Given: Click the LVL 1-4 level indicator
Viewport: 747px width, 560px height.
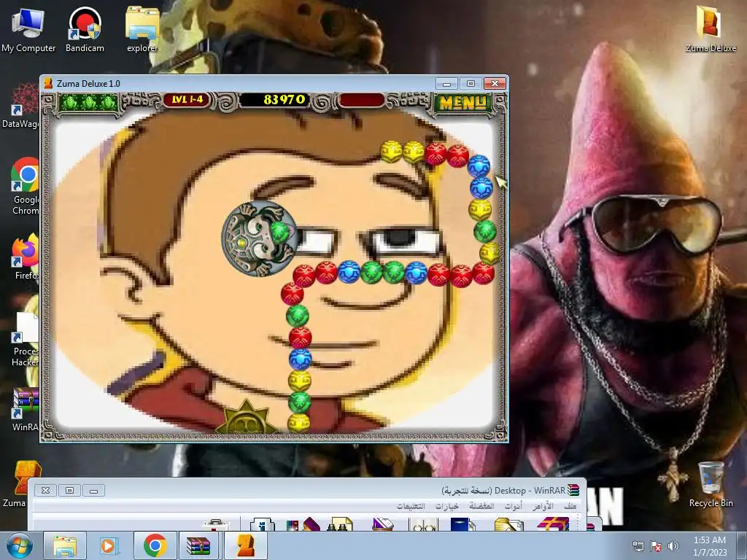Looking at the screenshot, I should point(187,99).
